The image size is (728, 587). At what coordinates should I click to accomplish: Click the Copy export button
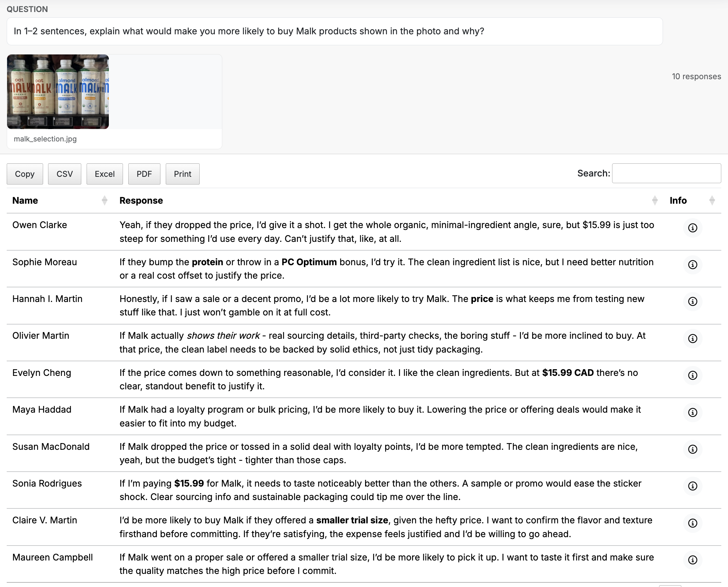tap(25, 174)
